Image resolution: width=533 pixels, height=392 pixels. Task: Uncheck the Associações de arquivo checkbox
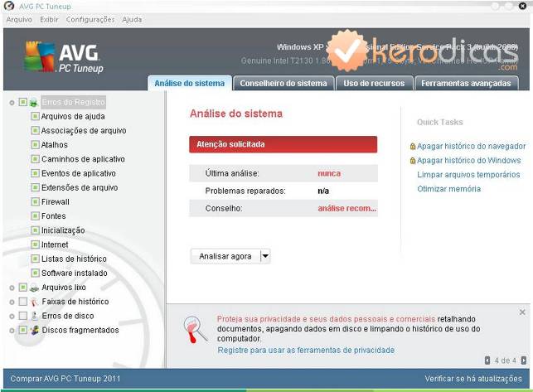click(35, 131)
